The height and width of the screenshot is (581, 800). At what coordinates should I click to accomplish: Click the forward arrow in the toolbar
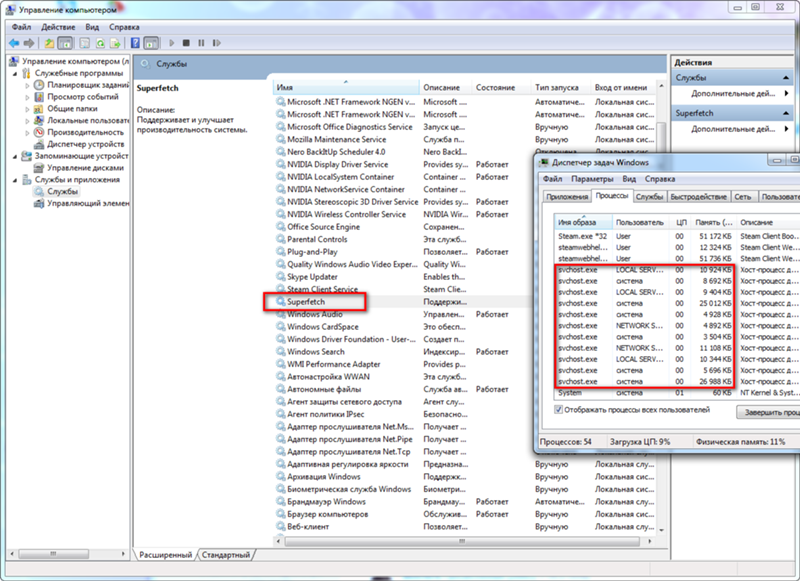(x=29, y=43)
